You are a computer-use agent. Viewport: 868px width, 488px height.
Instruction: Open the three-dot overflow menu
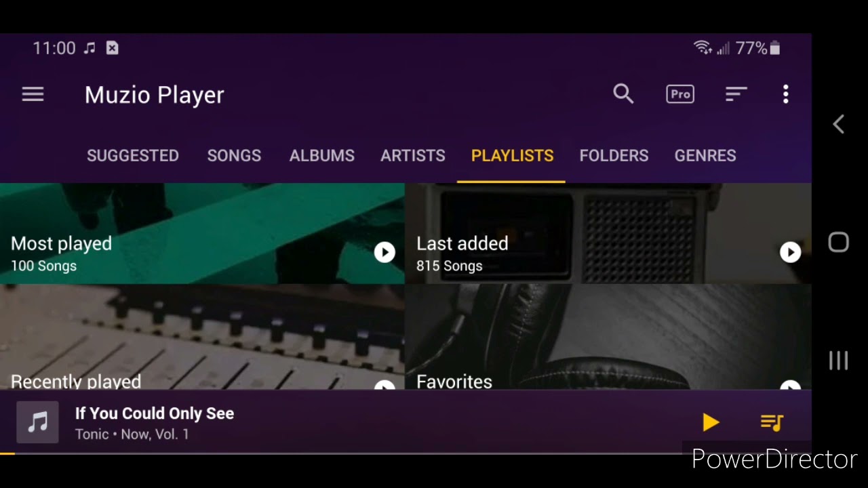pos(786,94)
